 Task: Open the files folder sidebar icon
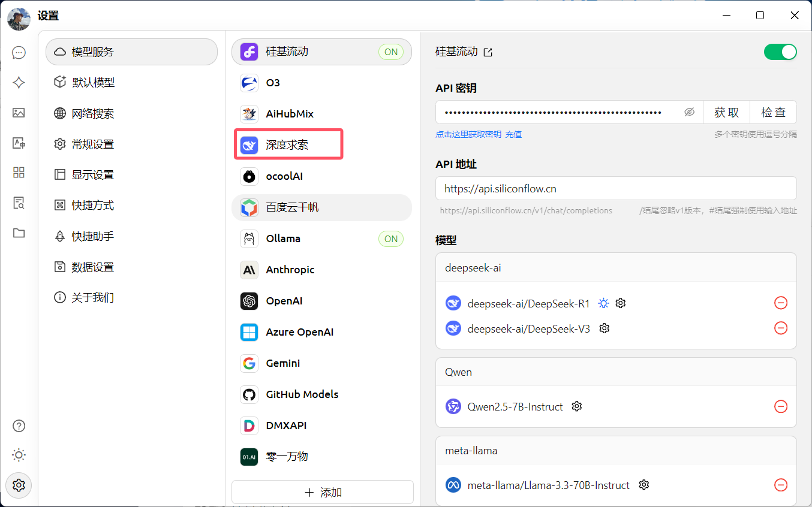coord(19,233)
